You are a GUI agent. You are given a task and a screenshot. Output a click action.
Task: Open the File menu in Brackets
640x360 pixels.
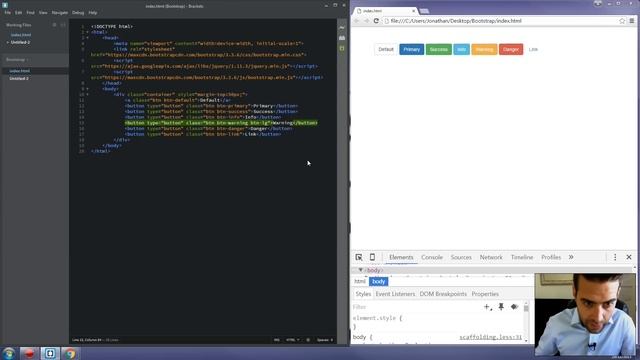point(8,13)
